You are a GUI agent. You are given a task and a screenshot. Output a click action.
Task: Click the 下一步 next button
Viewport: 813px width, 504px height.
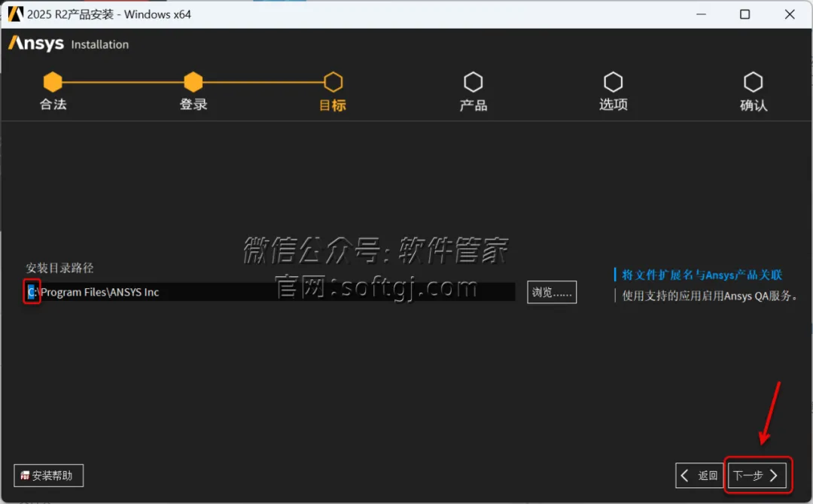click(x=757, y=475)
